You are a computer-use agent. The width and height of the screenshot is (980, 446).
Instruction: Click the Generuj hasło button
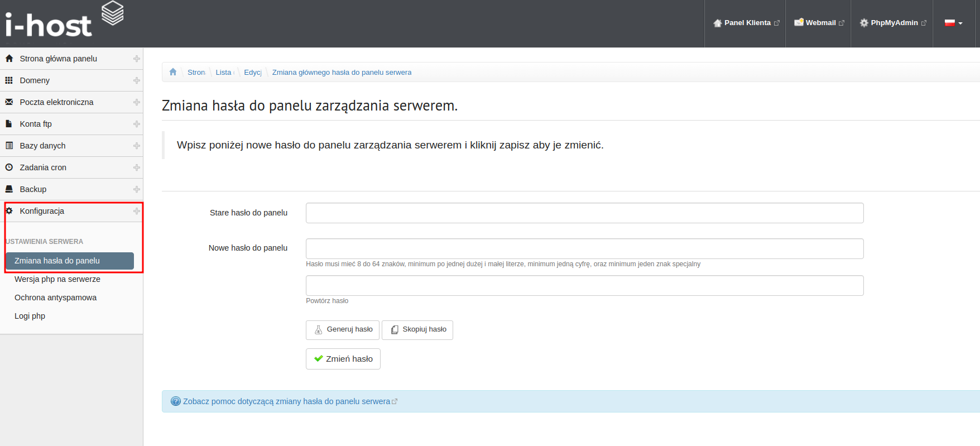click(x=343, y=330)
